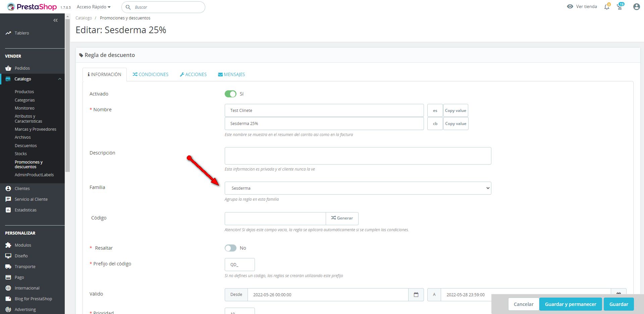The width and height of the screenshot is (644, 314).
Task: Switch to the Mensajes tab
Action: (x=231, y=75)
